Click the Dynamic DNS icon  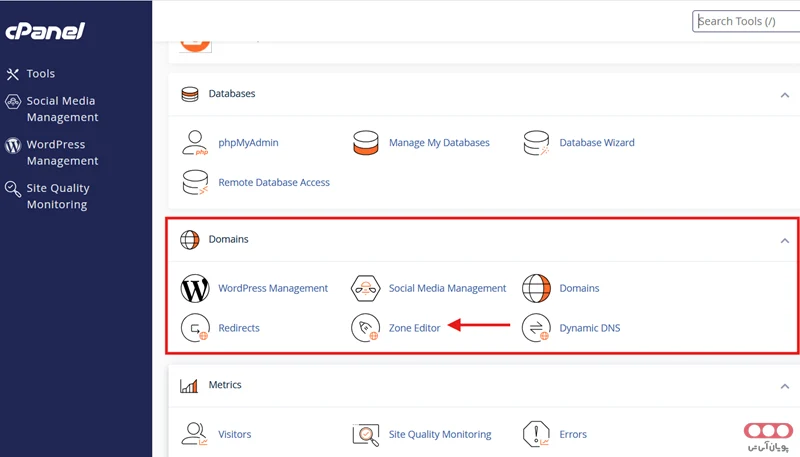pos(536,327)
